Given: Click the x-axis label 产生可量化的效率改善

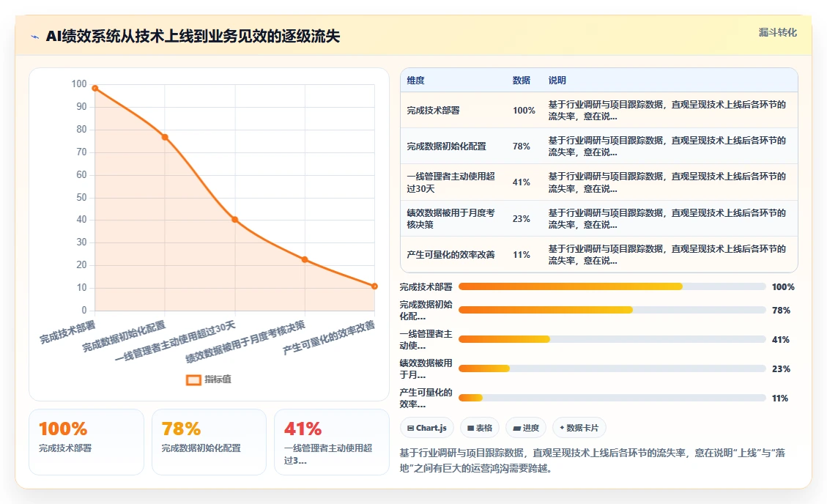Looking at the screenshot, I should [329, 338].
